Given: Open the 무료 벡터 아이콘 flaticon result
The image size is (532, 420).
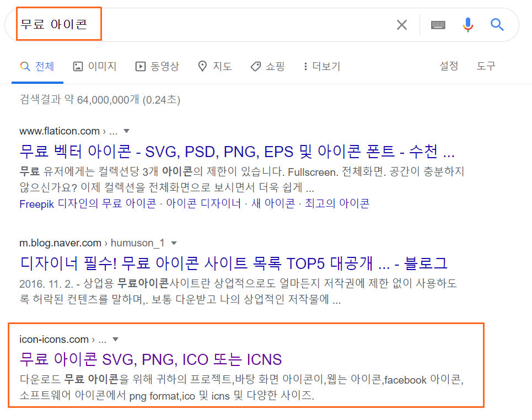Looking at the screenshot, I should point(237,152).
